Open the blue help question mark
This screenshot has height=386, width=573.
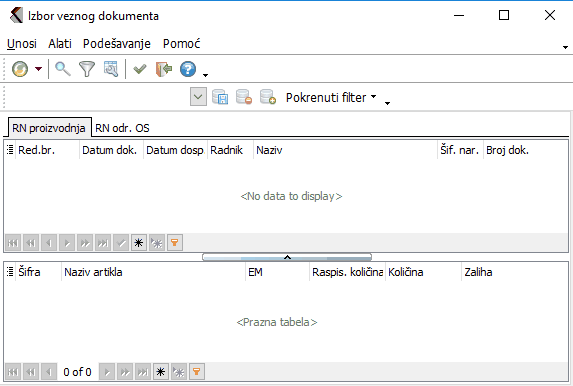(x=188, y=69)
